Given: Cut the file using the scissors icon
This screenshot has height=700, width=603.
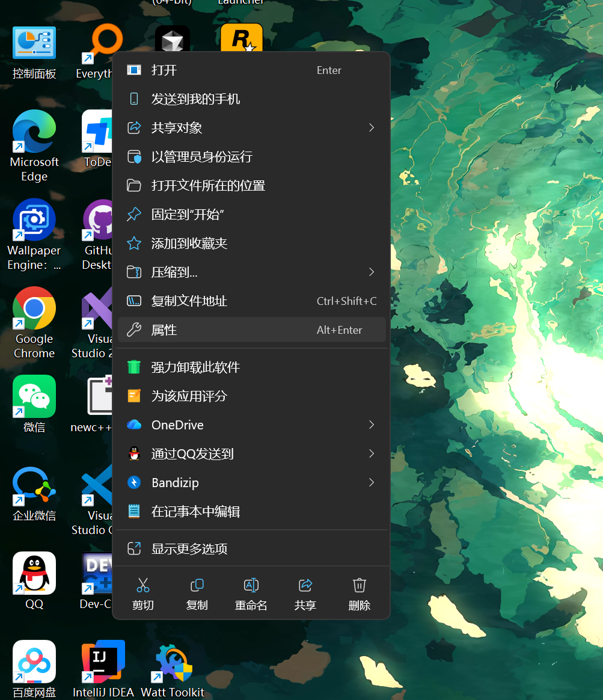Looking at the screenshot, I should (142, 592).
